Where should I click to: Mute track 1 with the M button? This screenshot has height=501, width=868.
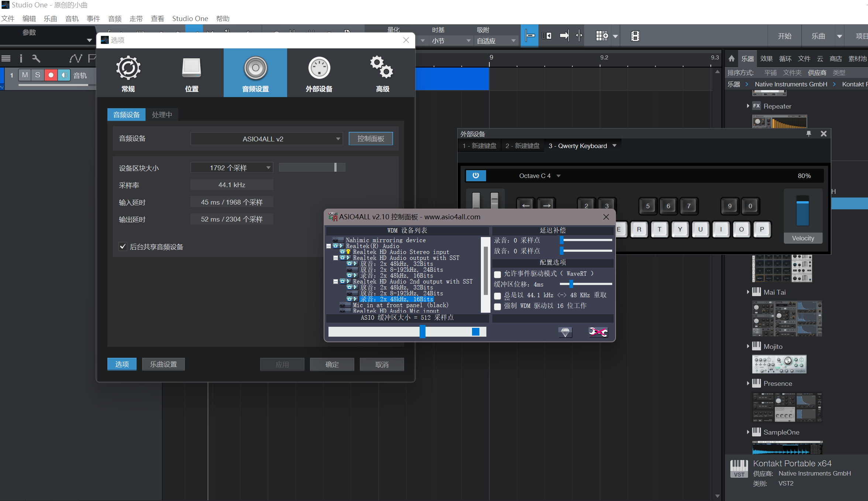tap(25, 75)
